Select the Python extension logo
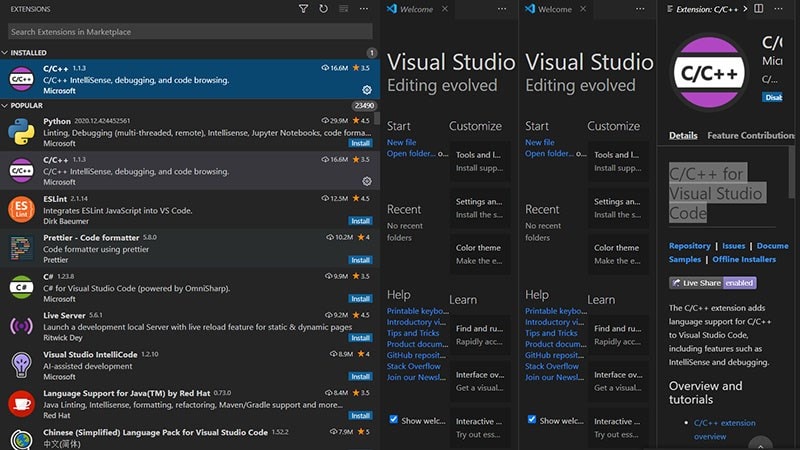 click(x=21, y=132)
